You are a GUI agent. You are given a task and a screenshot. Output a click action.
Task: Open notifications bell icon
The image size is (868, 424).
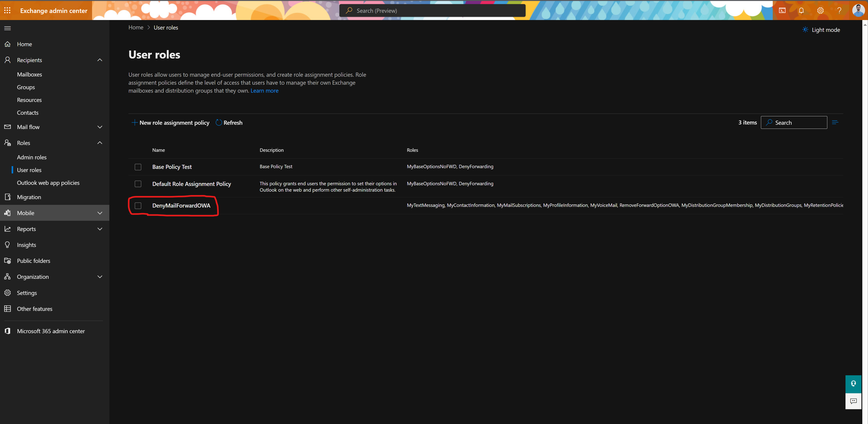coord(801,10)
